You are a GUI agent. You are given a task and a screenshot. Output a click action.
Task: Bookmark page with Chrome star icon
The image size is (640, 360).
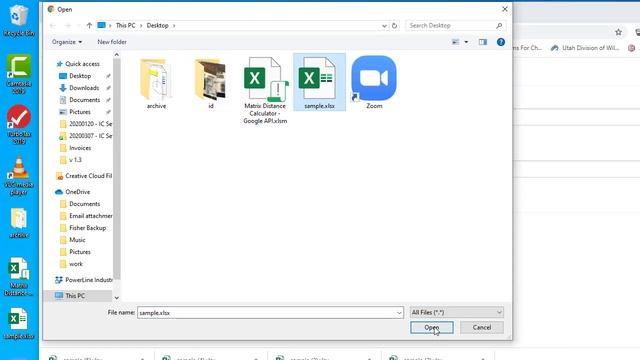[618, 32]
